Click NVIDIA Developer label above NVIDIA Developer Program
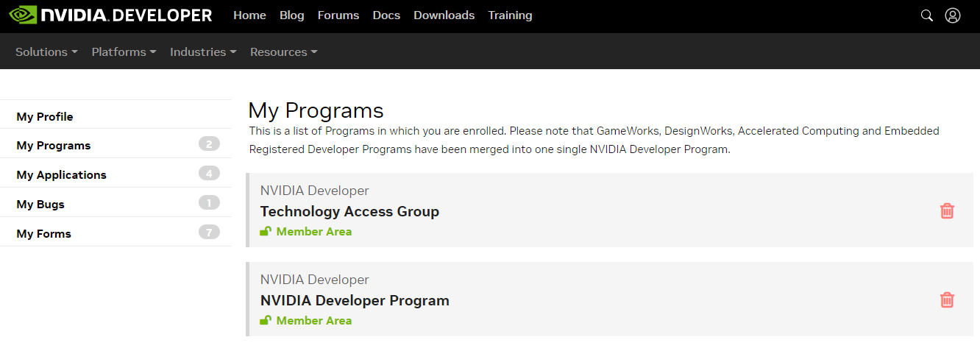This screenshot has width=980, height=351. pyautogui.click(x=314, y=280)
